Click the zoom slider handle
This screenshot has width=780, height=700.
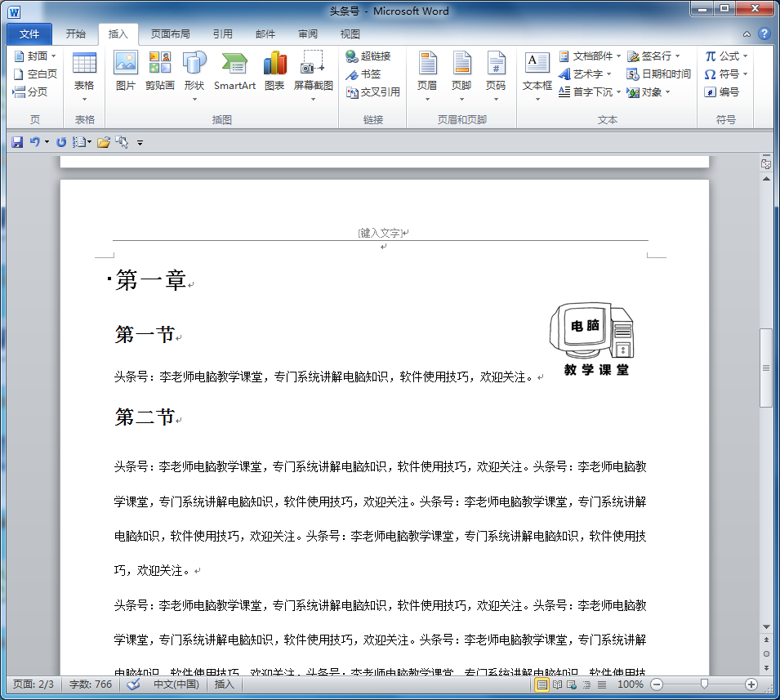(x=704, y=684)
